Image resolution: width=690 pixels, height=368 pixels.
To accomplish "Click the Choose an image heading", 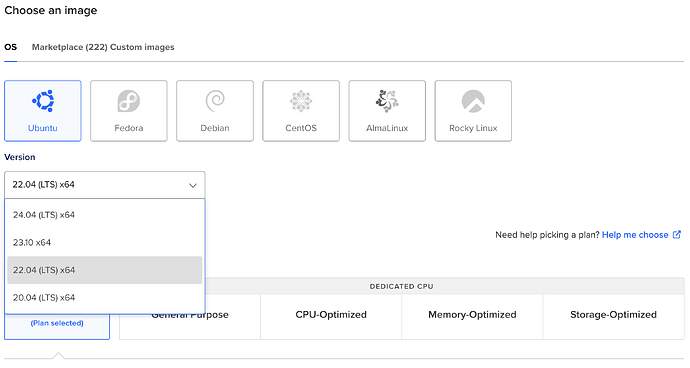I will tap(51, 10).
